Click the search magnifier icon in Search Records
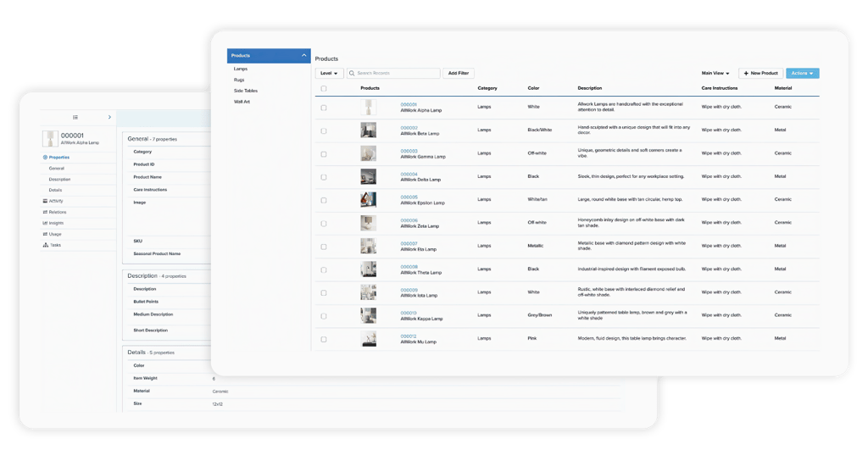Screen dimensions: 868x461 (352, 73)
